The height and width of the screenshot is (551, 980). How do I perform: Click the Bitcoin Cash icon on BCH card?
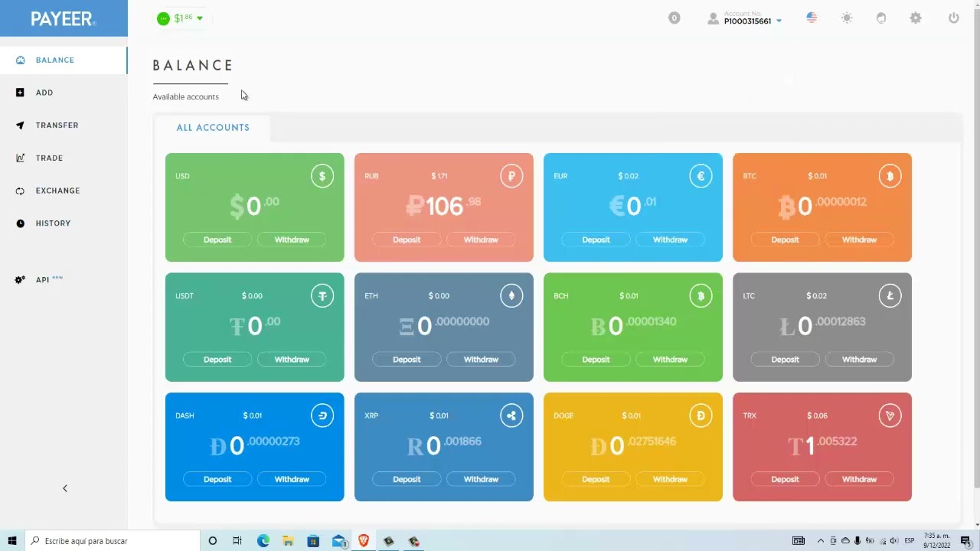pos(701,295)
